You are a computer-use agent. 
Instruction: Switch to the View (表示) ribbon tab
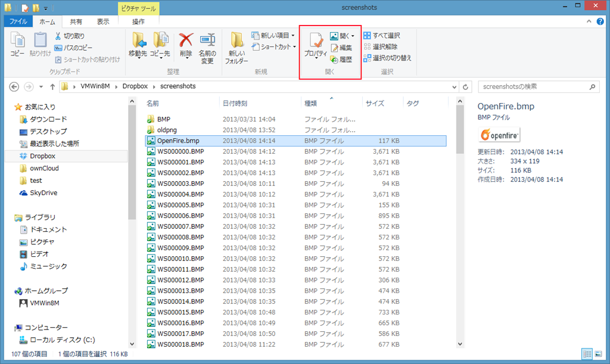coord(103,21)
